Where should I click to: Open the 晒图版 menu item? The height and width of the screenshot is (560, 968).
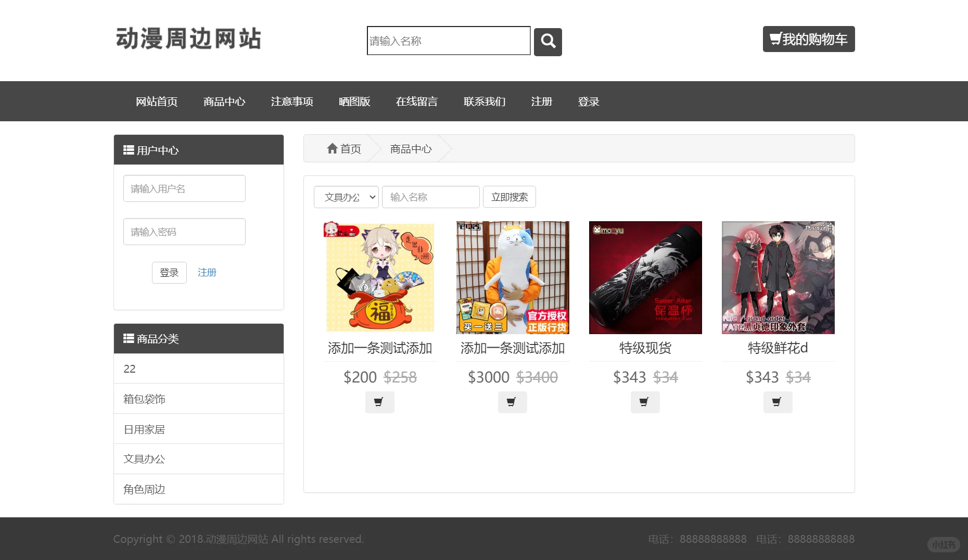pyautogui.click(x=354, y=101)
